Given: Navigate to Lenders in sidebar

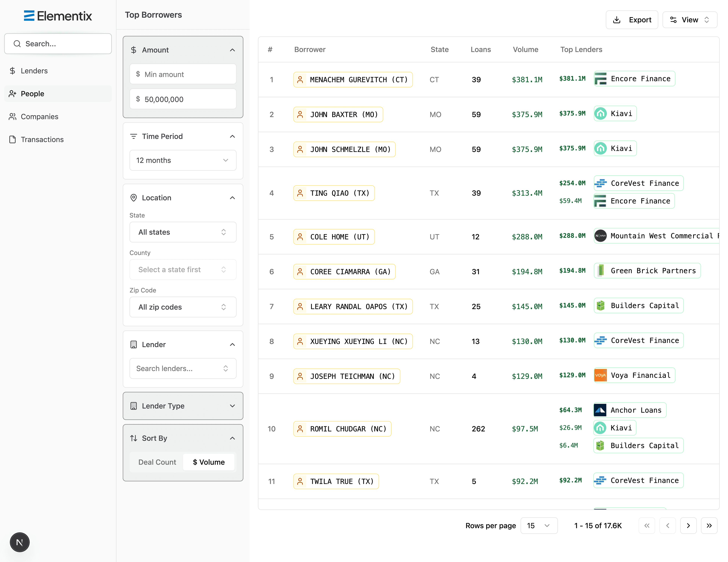Looking at the screenshot, I should [x=34, y=71].
